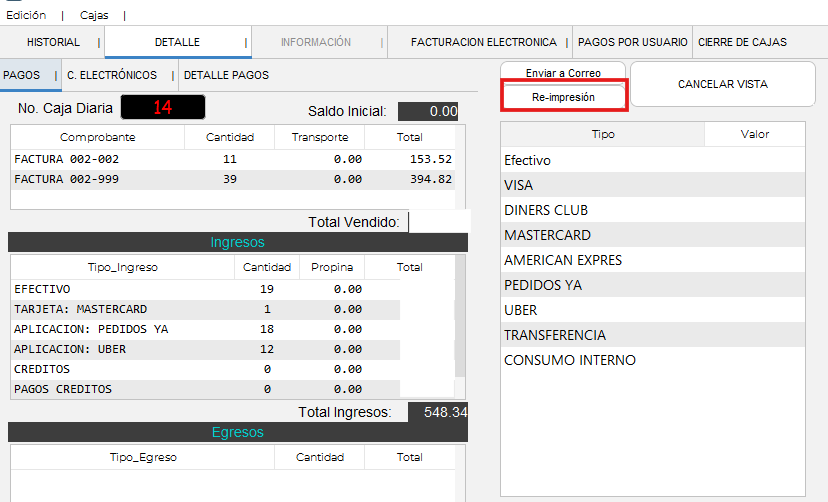Show the DETALLE PAGOS sub-tab
The height and width of the screenshot is (502, 828).
pos(226,75)
